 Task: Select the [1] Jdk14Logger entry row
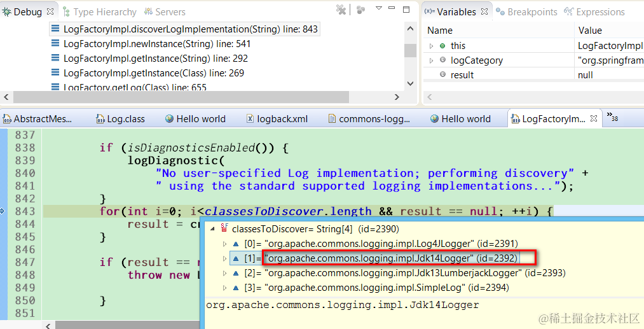tap(374, 258)
